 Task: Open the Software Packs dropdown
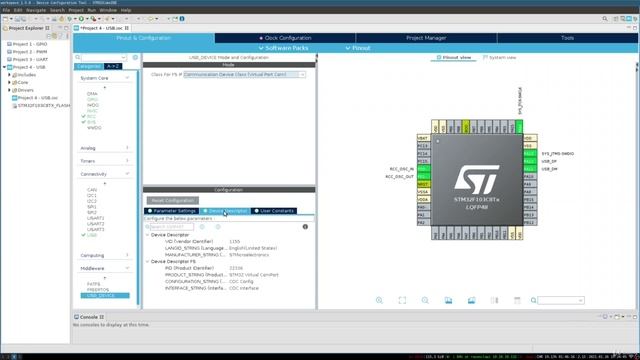pyautogui.click(x=283, y=48)
